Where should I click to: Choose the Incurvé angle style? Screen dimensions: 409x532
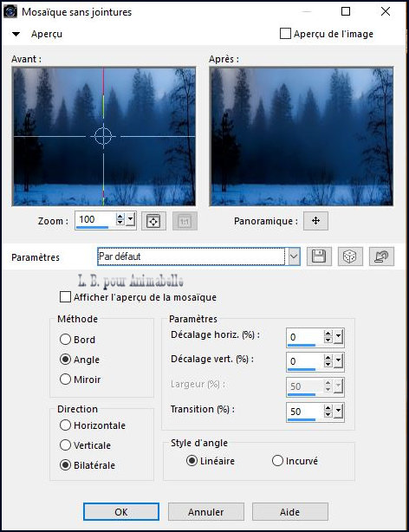coord(277,460)
